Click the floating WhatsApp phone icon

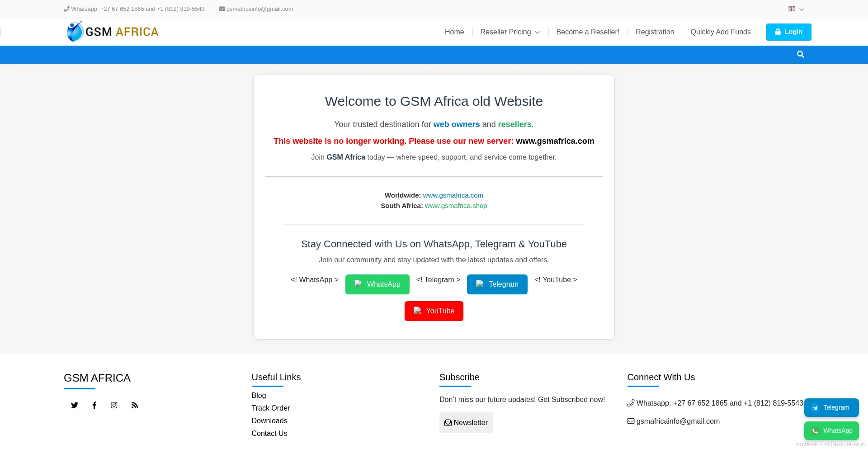815,431
